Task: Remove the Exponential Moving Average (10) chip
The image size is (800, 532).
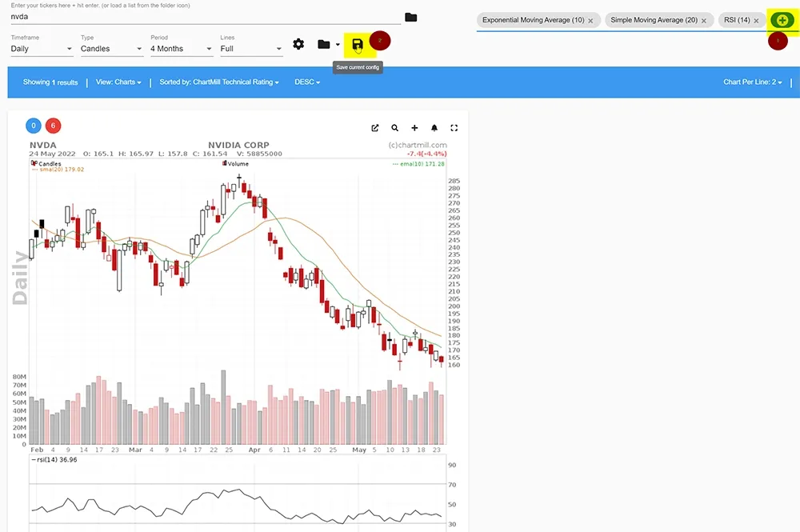Action: pyautogui.click(x=590, y=21)
